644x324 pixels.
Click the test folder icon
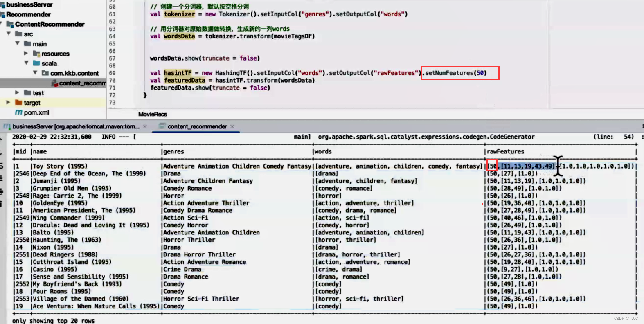click(x=27, y=92)
